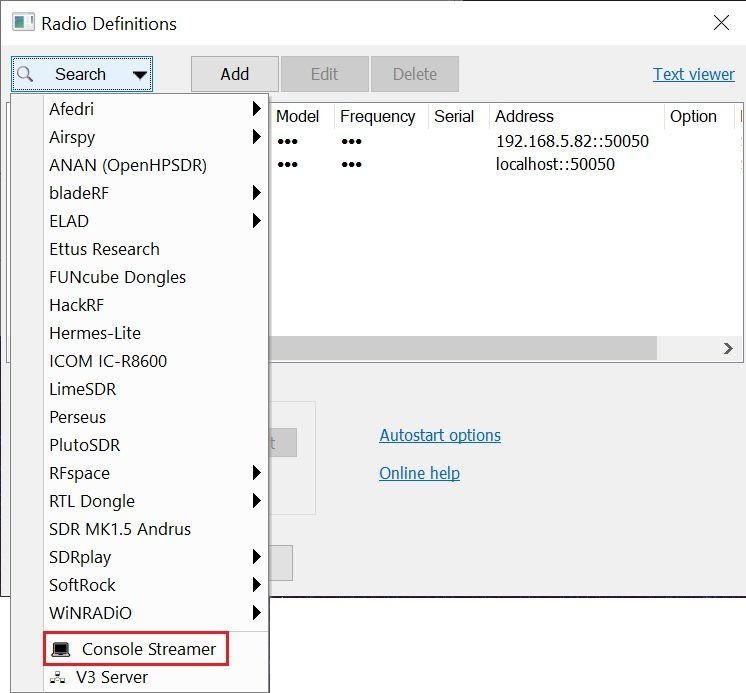This screenshot has height=693, width=746.
Task: Click the magnifier icon on Search button
Action: tap(27, 74)
